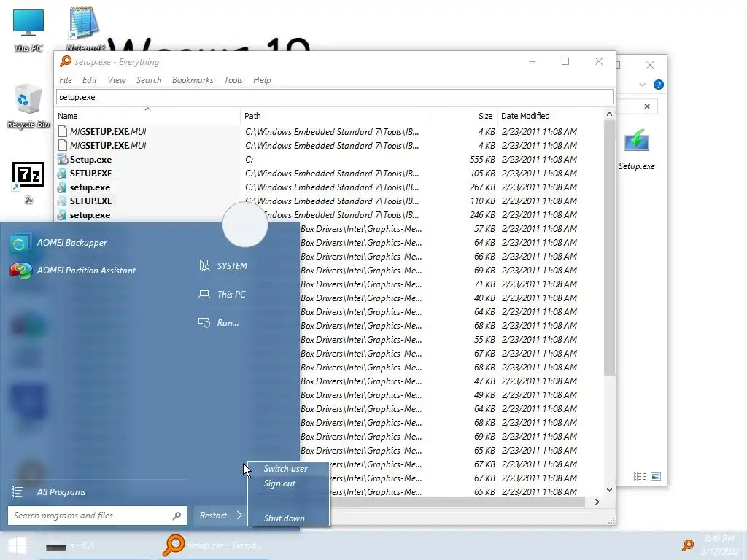The height and width of the screenshot is (560, 747).
Task: Click the horizontal scroll right arrow
Action: (x=597, y=502)
